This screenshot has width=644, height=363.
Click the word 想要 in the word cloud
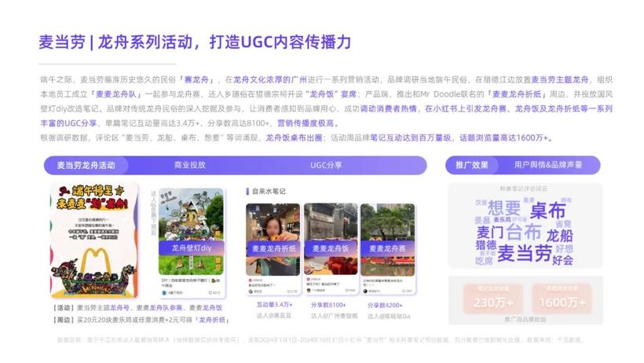click(504, 207)
